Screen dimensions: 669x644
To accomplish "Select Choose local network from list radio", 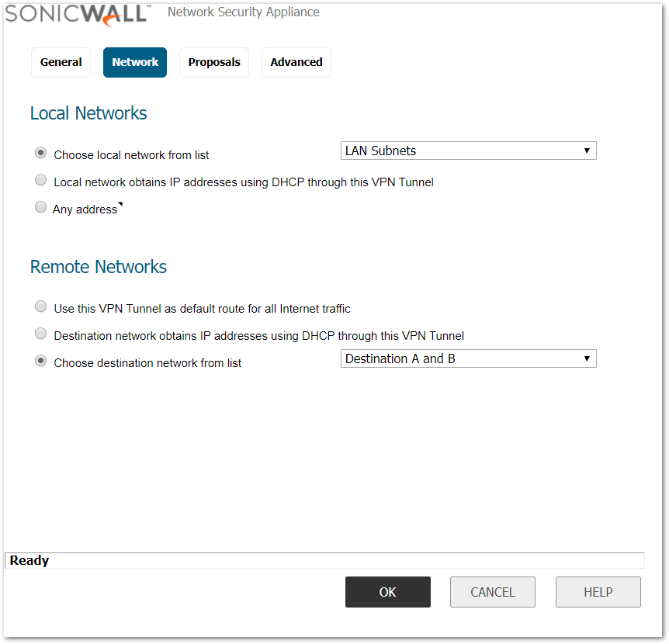I will click(x=40, y=153).
